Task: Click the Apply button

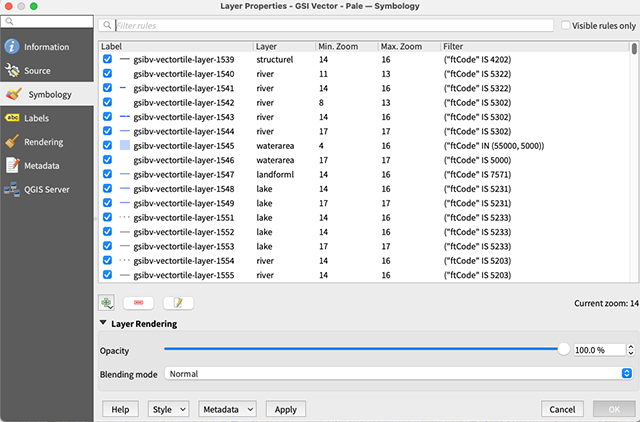Action: [286, 409]
